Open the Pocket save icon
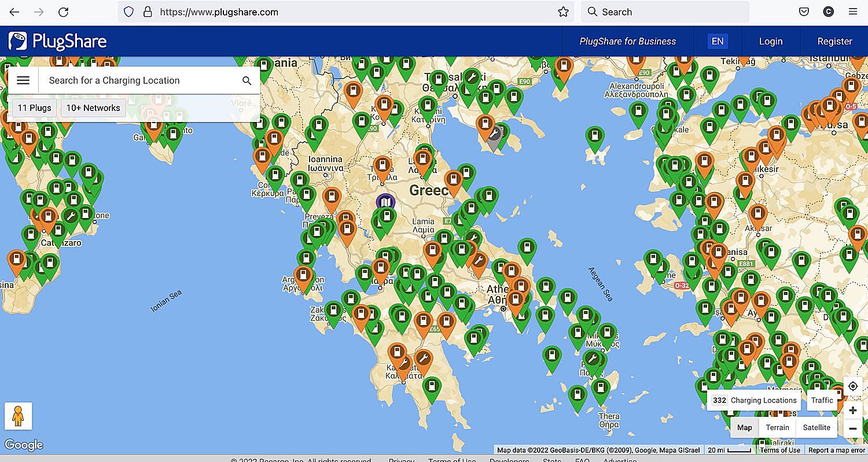This screenshot has width=868, height=462. (804, 12)
